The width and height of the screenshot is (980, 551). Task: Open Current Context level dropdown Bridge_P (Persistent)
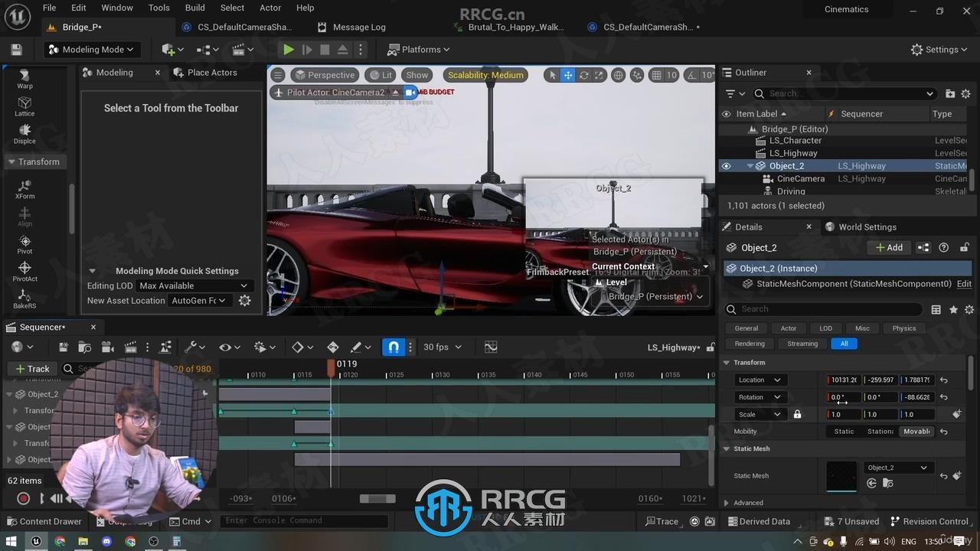655,297
